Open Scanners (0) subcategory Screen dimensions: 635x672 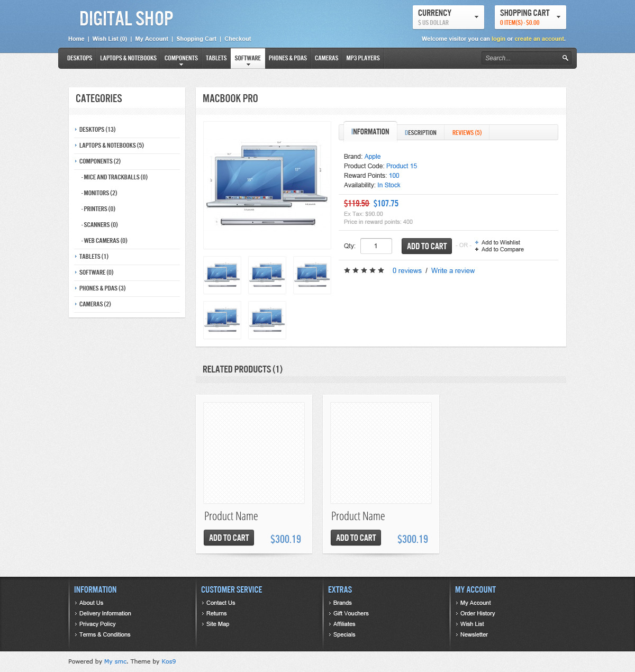pos(99,225)
